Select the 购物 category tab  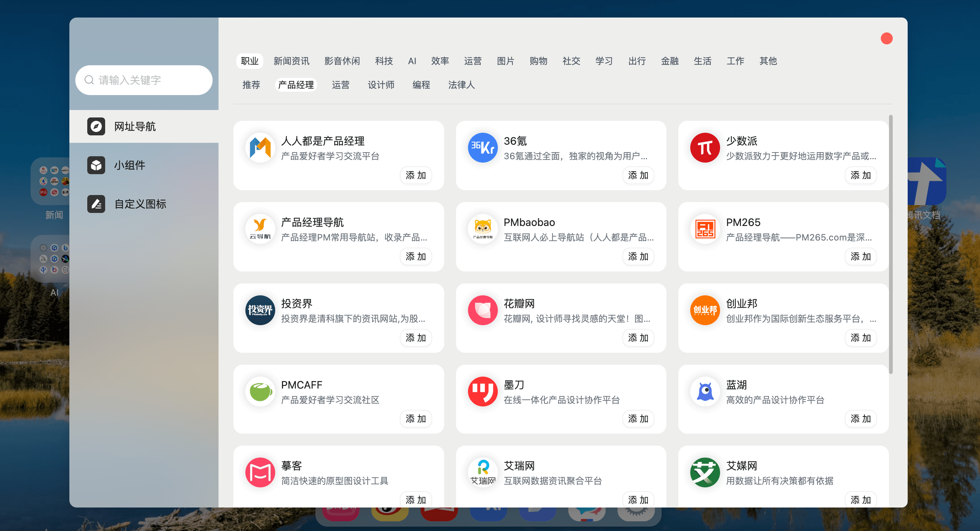[x=538, y=61]
